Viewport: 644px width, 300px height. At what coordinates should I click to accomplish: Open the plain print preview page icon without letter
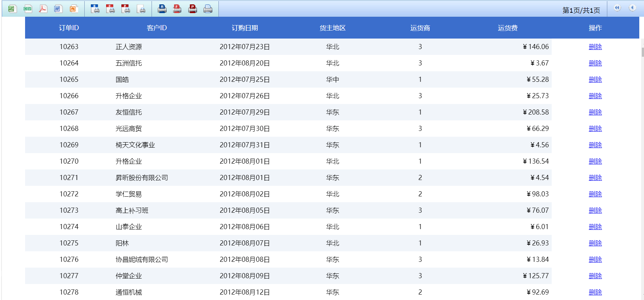(141, 9)
